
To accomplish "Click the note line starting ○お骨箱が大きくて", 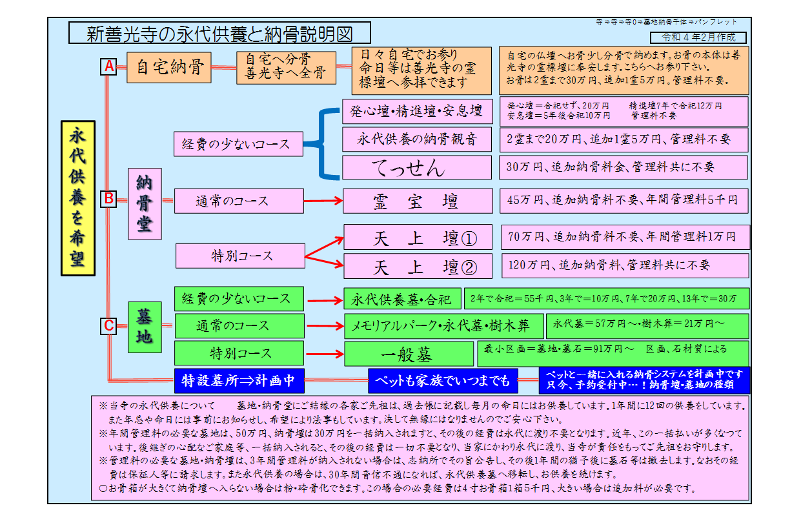I will (x=396, y=488).
